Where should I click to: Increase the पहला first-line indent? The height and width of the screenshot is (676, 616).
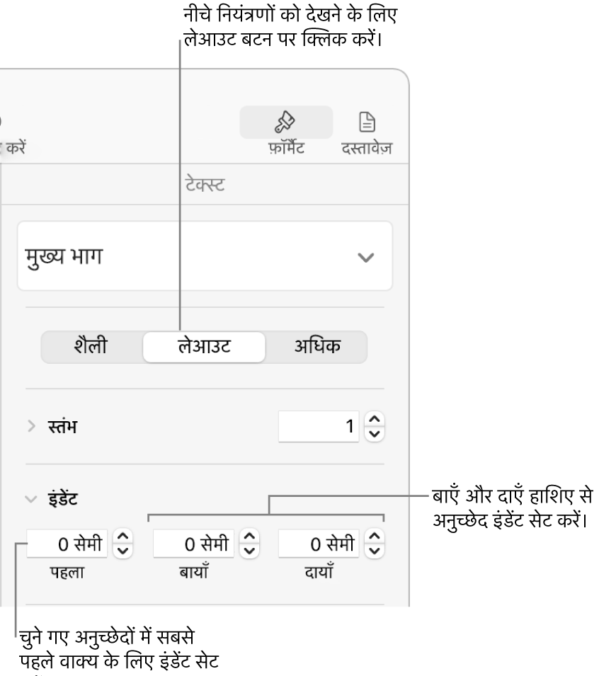123,537
